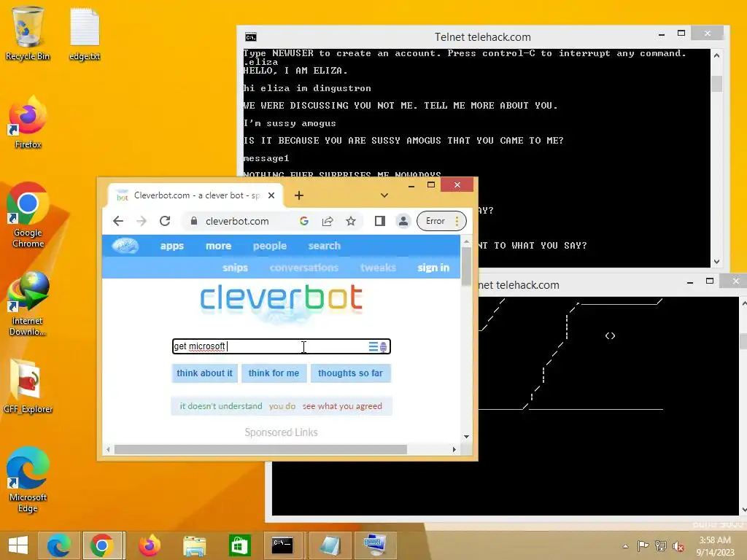Open the Windows Start button
The image size is (747, 560).
pos(18,545)
